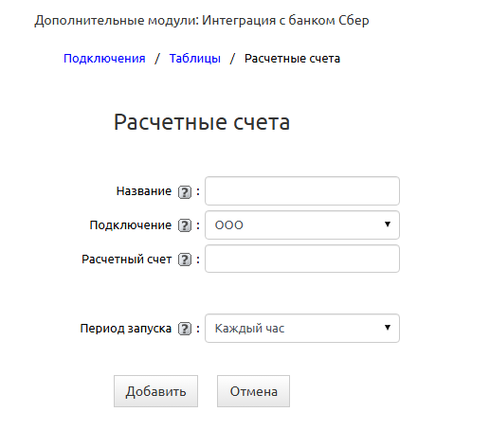Click the Расчетные счета breadcrumb item
Viewport: 490px width, 448px height.
coord(292,59)
